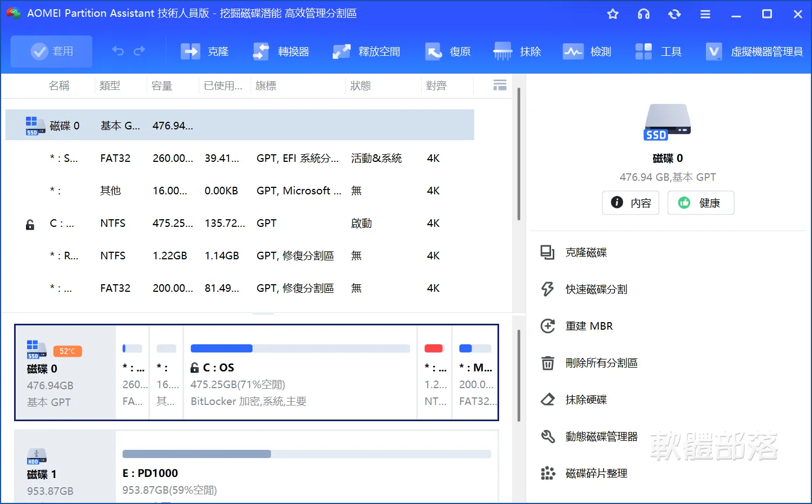The height and width of the screenshot is (504, 812).
Task: Click the disk map vertical scrollbar
Action: (519, 375)
